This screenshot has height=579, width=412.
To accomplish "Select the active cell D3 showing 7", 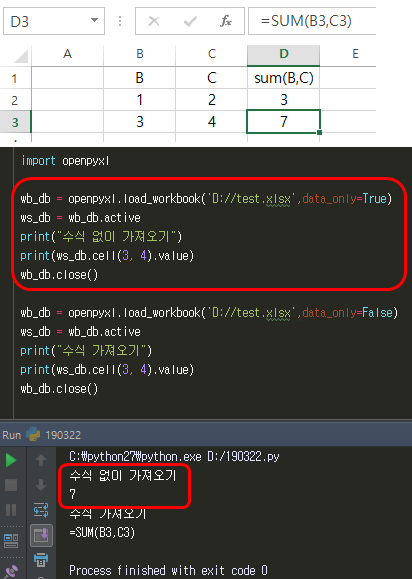I will coord(284,121).
